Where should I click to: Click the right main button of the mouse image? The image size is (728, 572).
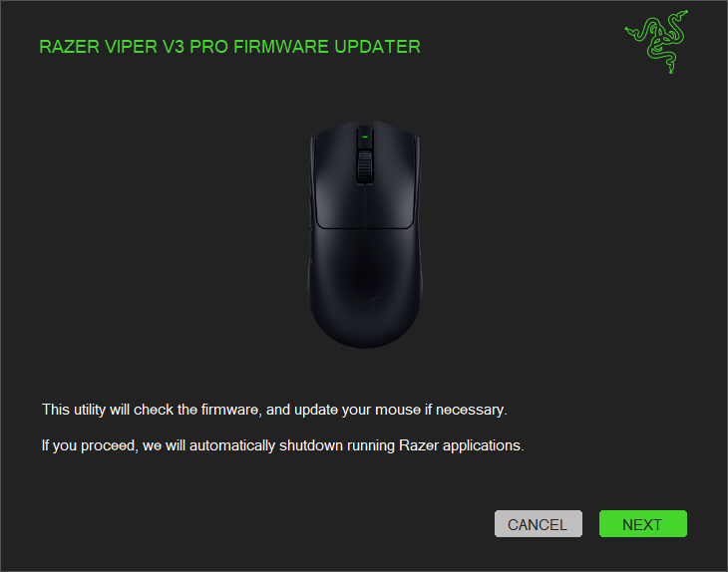(x=394, y=178)
